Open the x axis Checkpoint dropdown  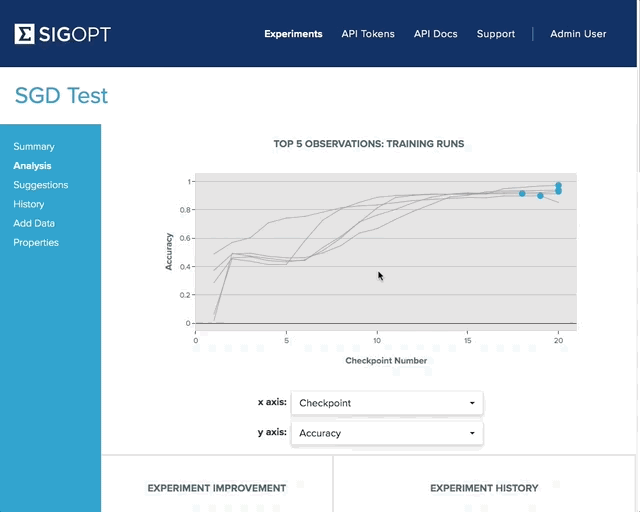pos(387,403)
